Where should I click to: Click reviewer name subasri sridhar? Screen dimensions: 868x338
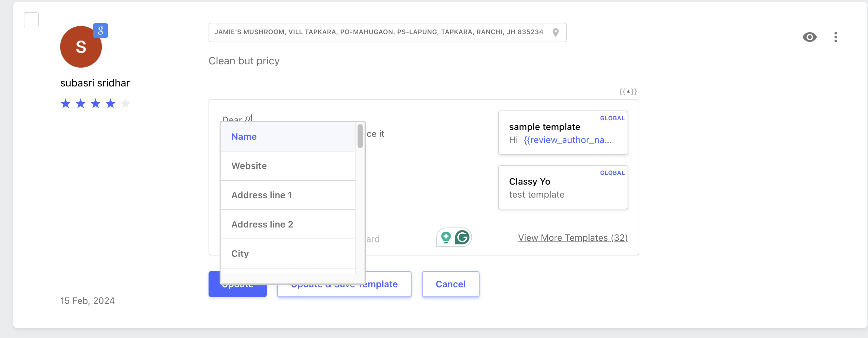click(x=95, y=83)
